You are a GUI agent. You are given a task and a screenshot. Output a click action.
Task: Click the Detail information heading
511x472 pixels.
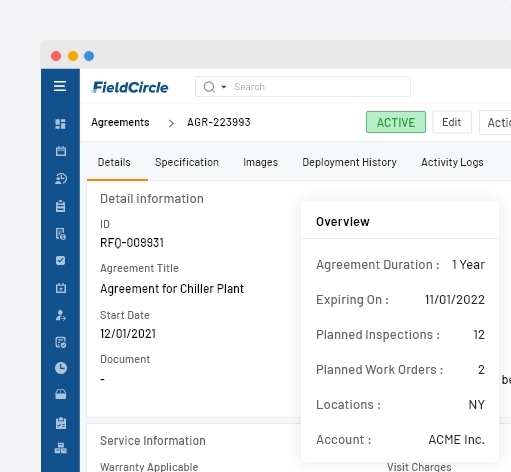[x=152, y=199]
